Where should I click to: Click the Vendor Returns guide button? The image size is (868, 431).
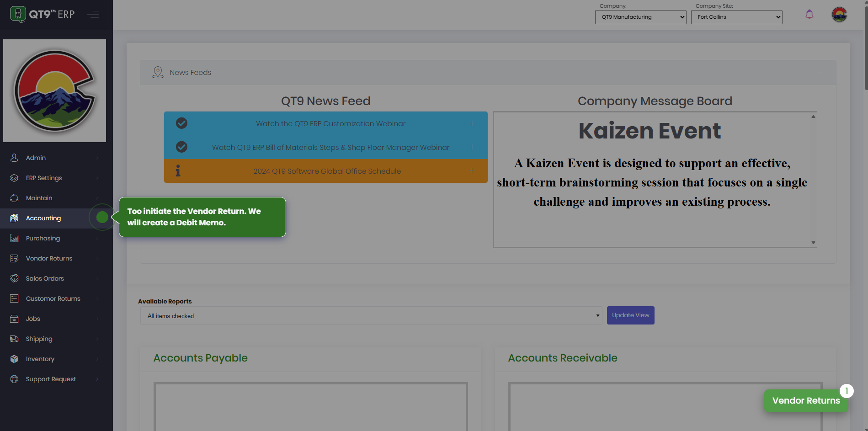[805, 400]
